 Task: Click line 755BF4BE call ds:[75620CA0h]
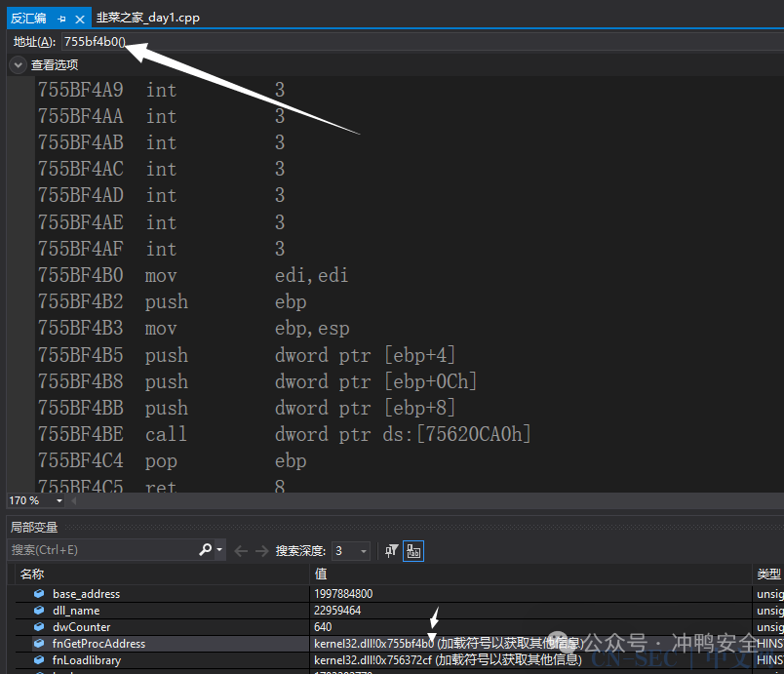(x=284, y=434)
